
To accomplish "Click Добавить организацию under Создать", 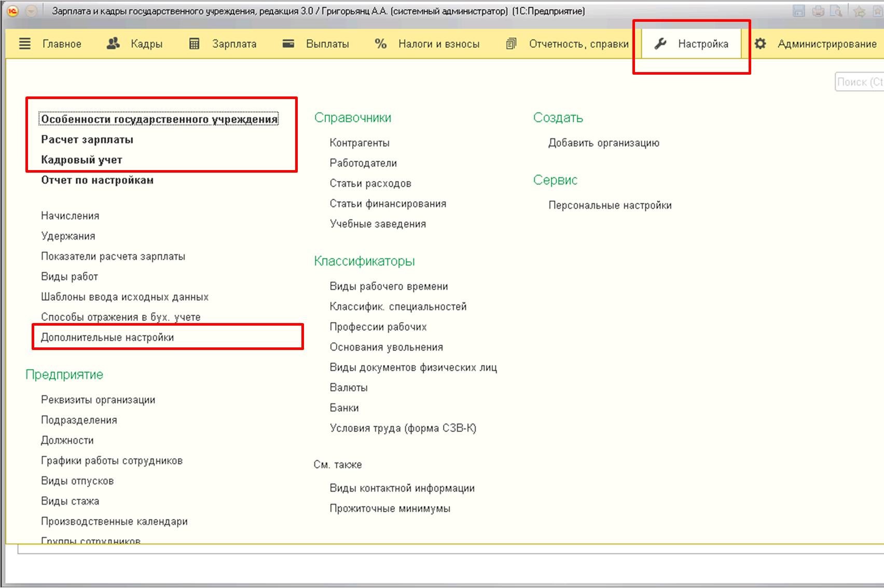I will (604, 143).
